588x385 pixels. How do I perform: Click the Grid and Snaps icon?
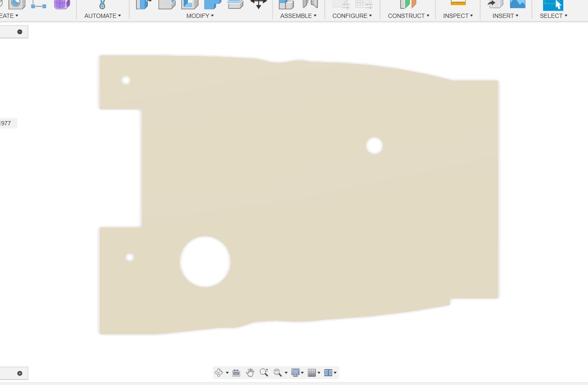pyautogui.click(x=312, y=373)
